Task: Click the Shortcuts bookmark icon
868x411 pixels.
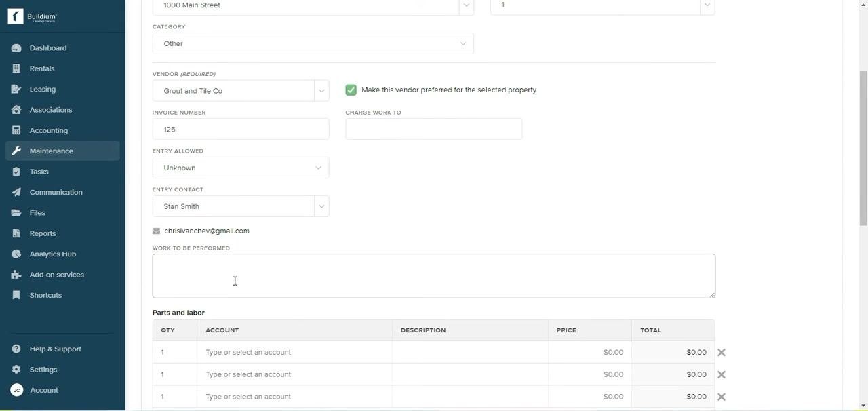Action: (16, 295)
